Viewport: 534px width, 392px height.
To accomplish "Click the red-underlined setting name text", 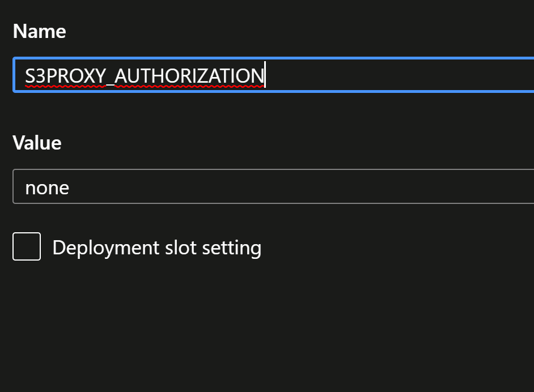I will (143, 75).
